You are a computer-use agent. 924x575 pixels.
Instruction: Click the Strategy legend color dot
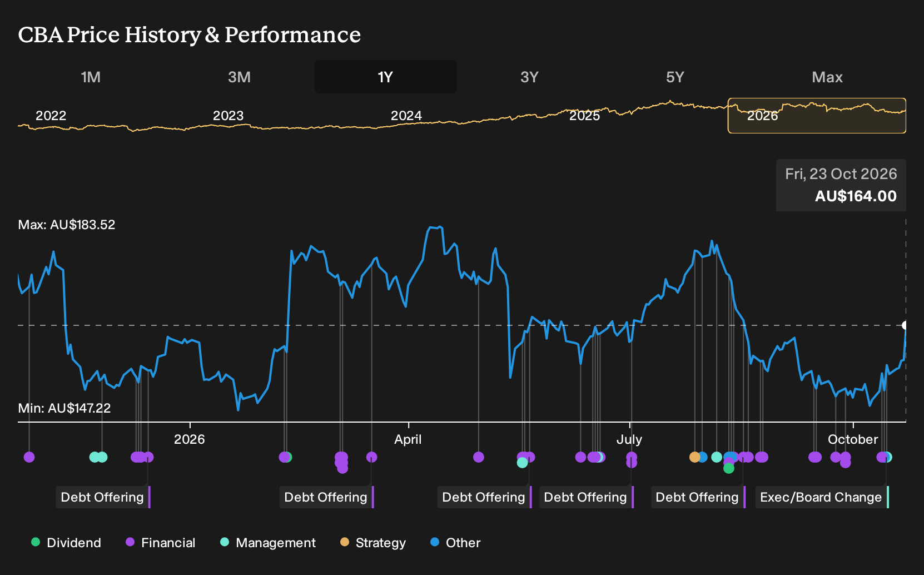point(345,542)
